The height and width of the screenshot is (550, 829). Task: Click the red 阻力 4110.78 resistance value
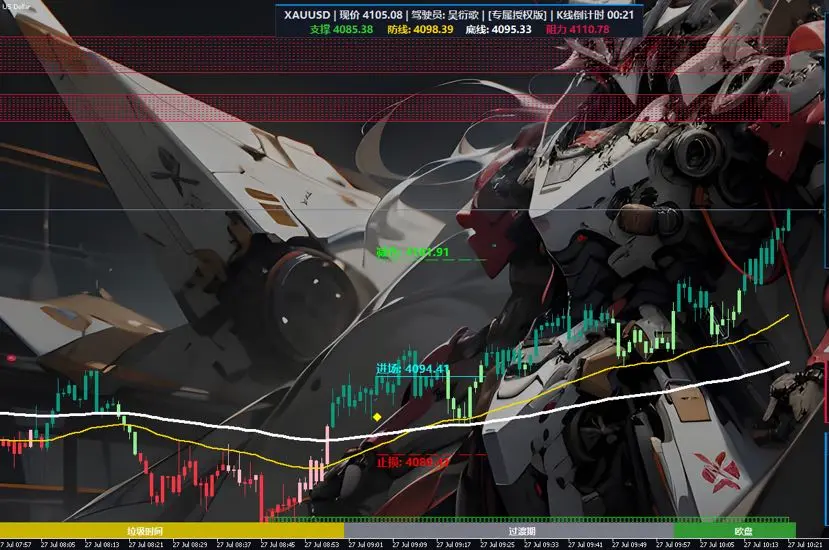pos(577,30)
